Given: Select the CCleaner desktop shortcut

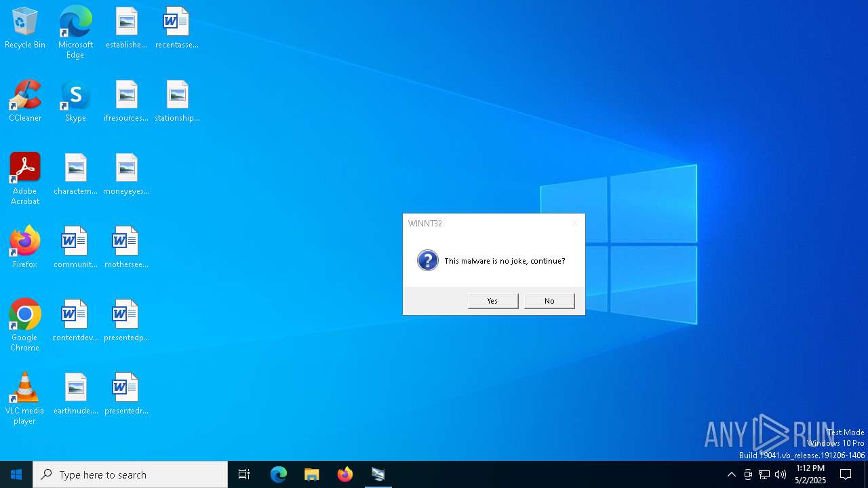Looking at the screenshot, I should [x=25, y=102].
